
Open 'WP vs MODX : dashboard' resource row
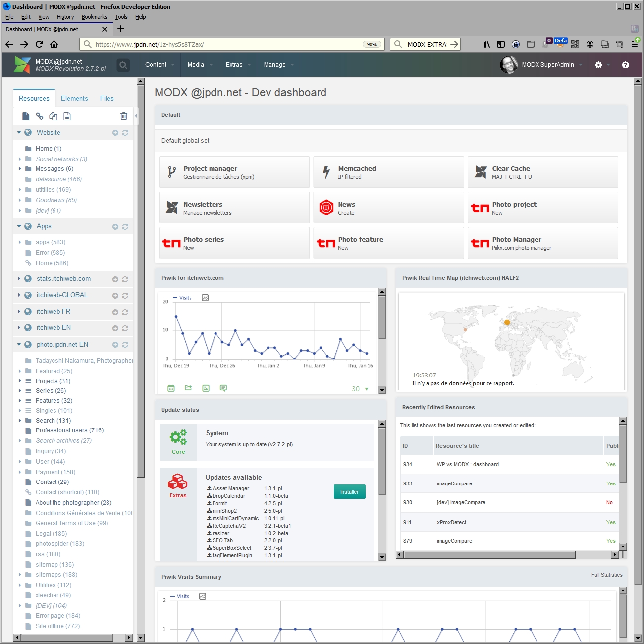click(x=510, y=465)
